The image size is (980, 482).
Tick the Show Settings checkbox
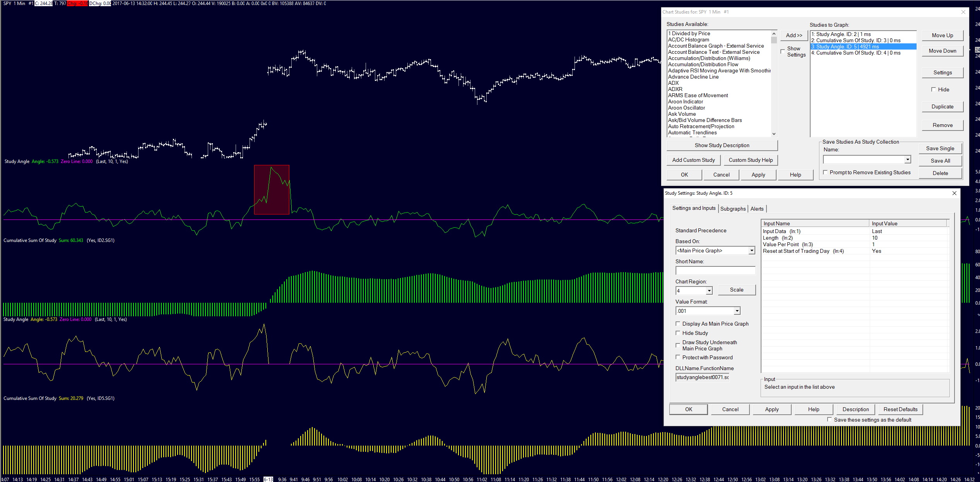pos(783,51)
